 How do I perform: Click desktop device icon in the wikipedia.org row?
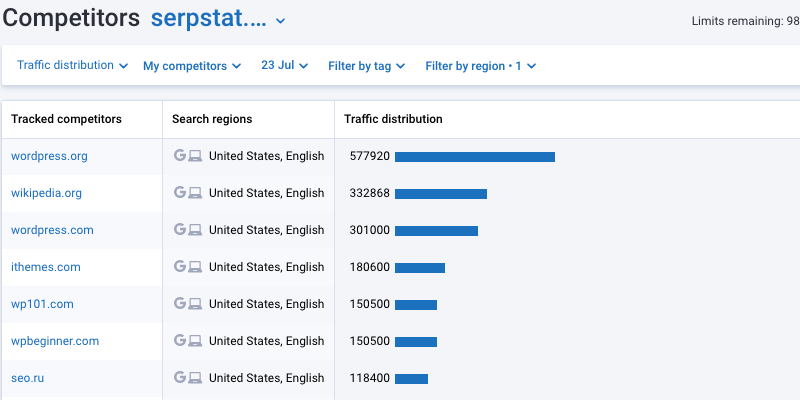click(x=196, y=193)
